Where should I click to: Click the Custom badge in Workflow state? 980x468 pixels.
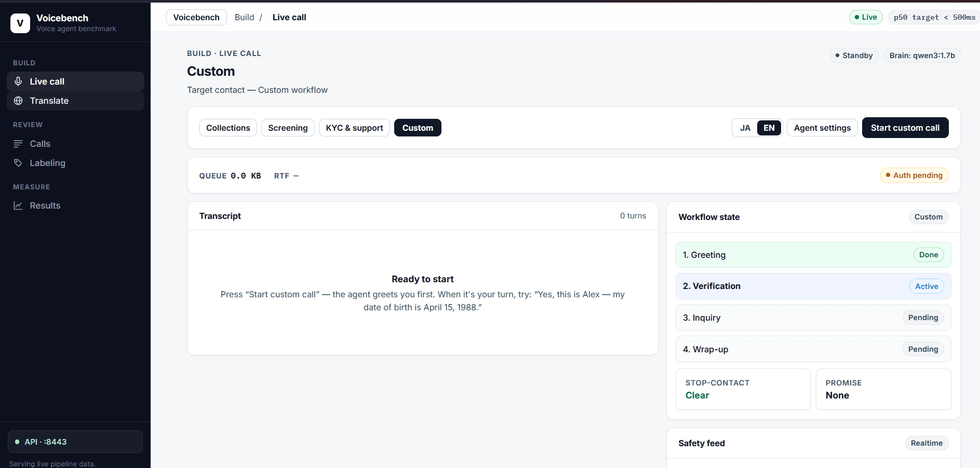click(x=929, y=217)
